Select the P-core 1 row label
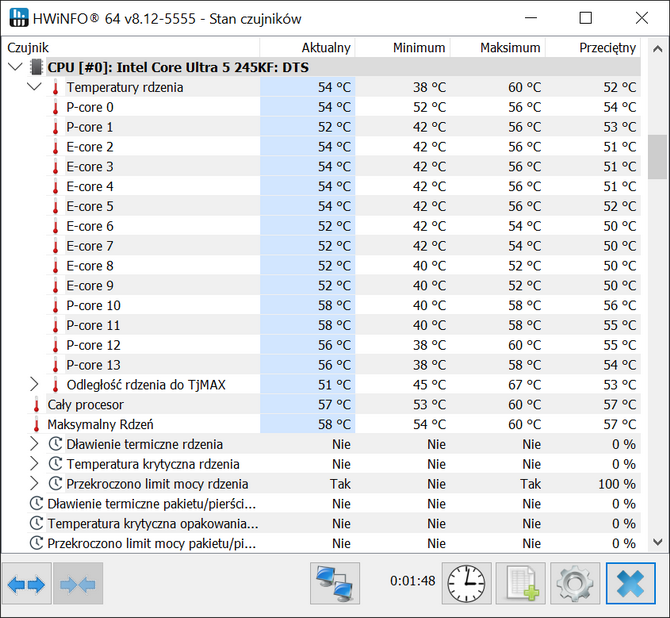 click(90, 127)
